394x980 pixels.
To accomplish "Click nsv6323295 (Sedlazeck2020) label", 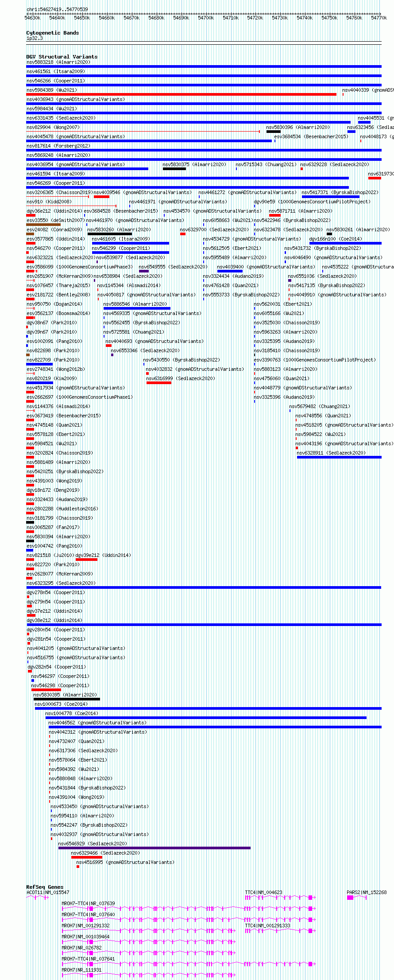I will pos(61,583).
